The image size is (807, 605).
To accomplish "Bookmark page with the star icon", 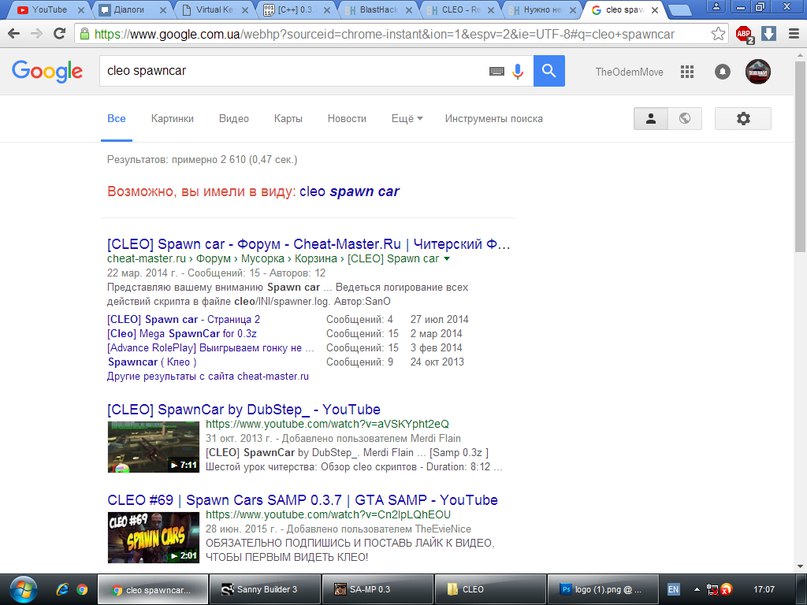I will click(718, 34).
